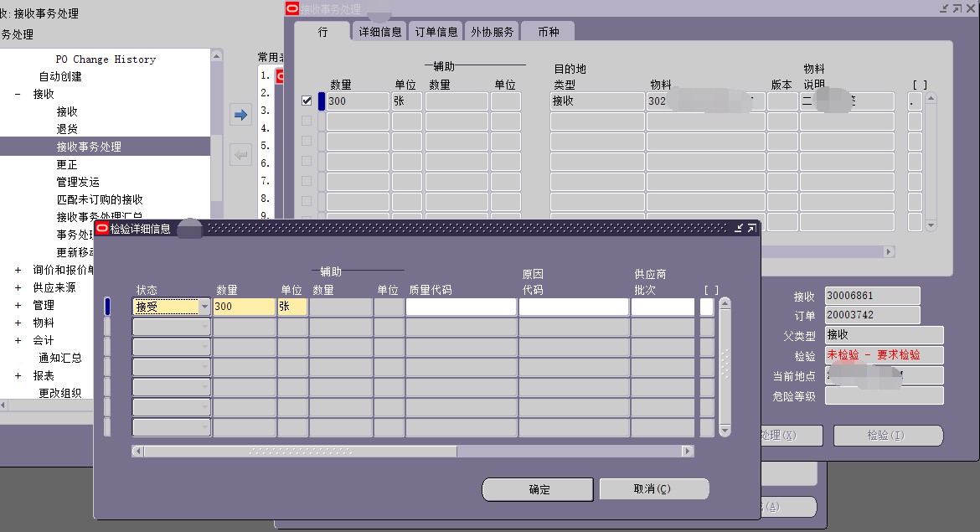Viewport: 980px width, 532px height.
Task: Check the third row checkbox in the receiving grid
Action: click(x=307, y=141)
